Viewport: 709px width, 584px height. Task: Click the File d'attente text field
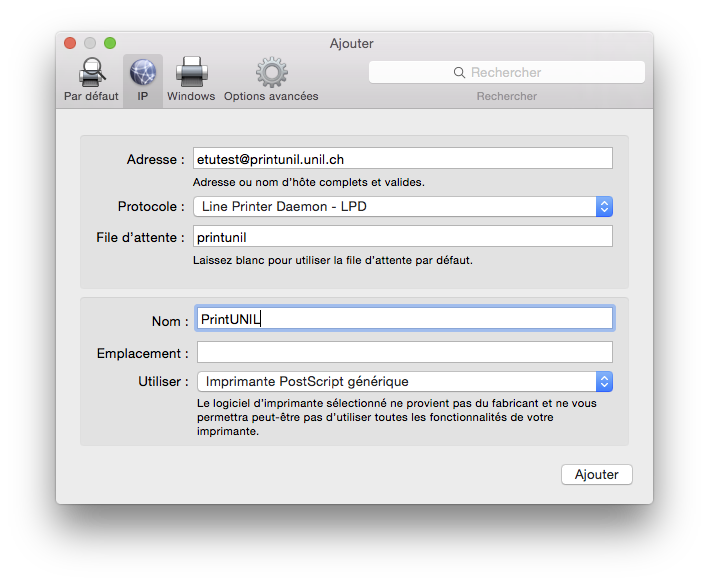pos(402,237)
